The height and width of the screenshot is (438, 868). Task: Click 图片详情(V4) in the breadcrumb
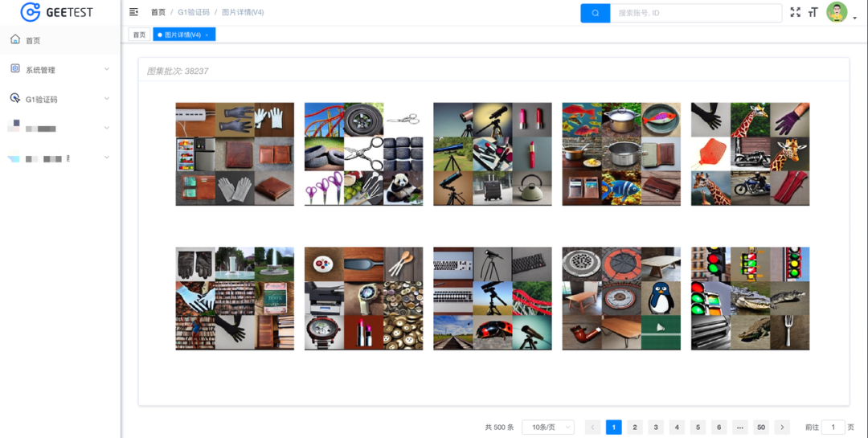coord(243,12)
